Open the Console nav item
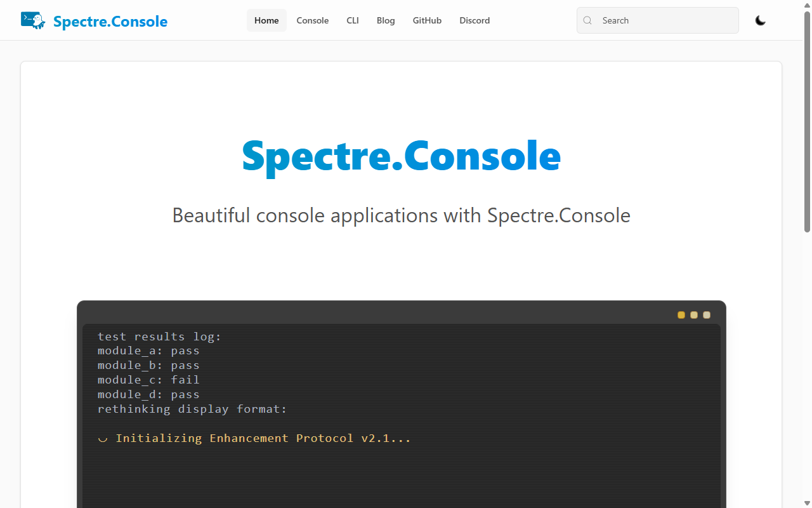Image resolution: width=812 pixels, height=508 pixels. (x=313, y=20)
